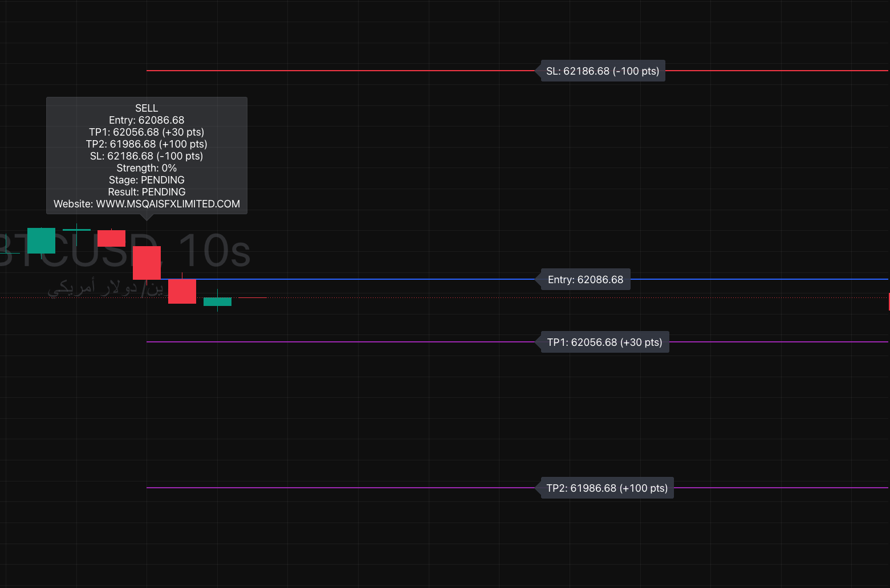This screenshot has height=588, width=890.
Task: Click the TP1: 62056.68 (+30 pts) label
Action: click(x=604, y=342)
